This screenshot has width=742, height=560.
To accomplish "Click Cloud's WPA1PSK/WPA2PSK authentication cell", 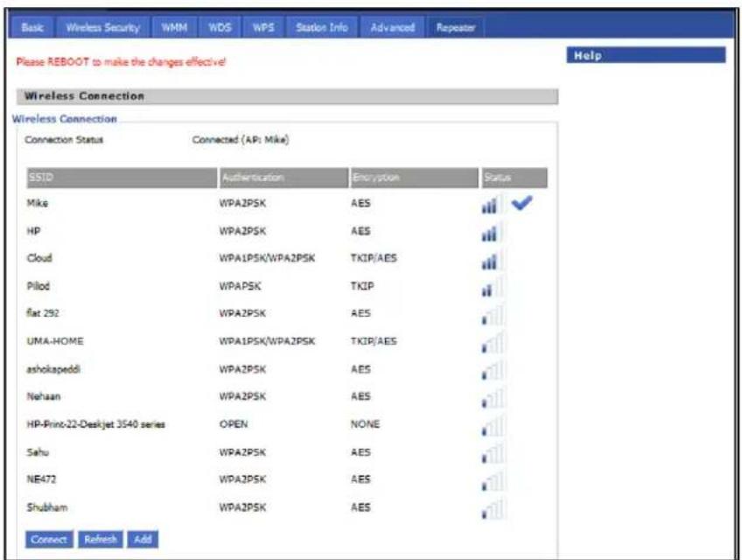I will [x=267, y=258].
